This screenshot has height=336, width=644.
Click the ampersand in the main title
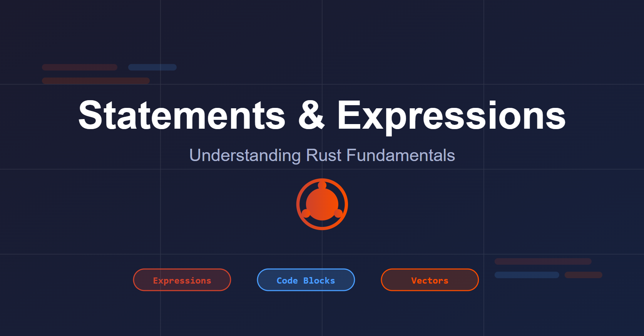(x=311, y=115)
